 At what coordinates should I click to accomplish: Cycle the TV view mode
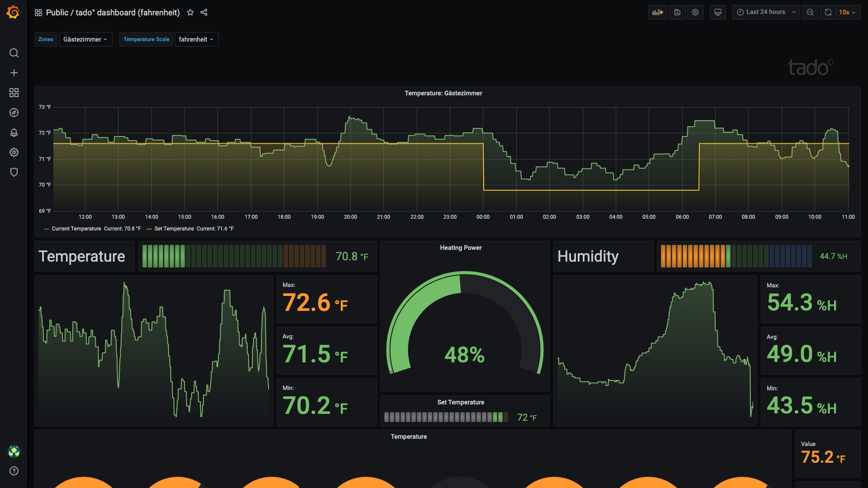click(x=717, y=12)
